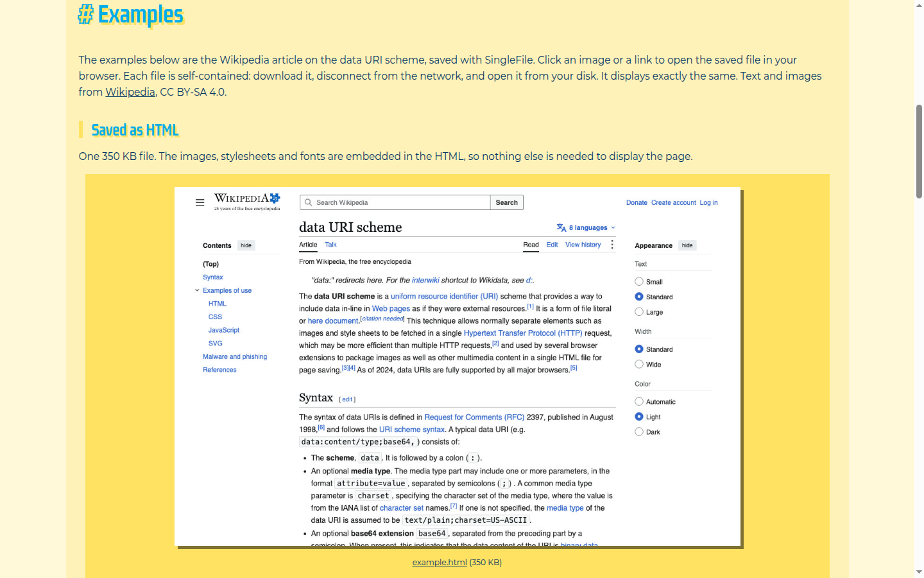Click the Saved as HTML heading
924x578 pixels.
135,130
